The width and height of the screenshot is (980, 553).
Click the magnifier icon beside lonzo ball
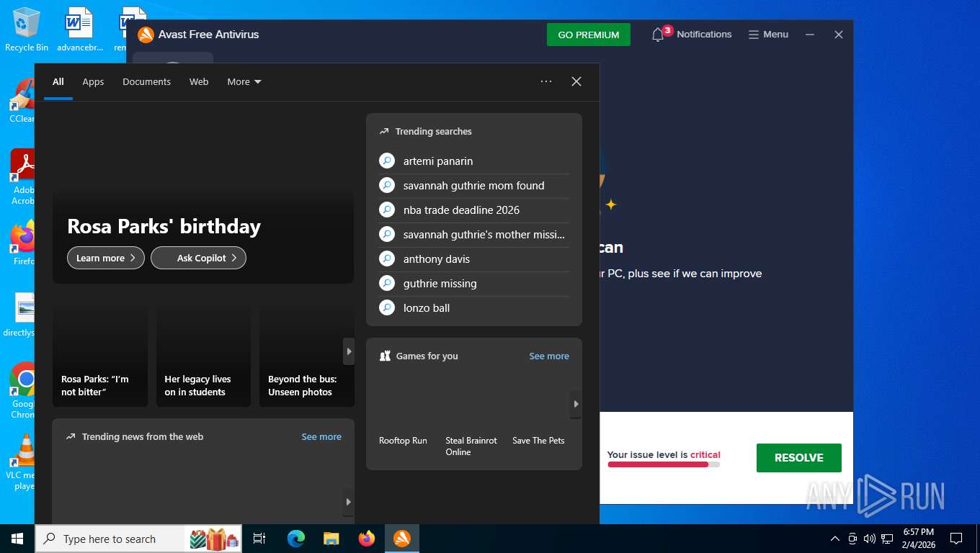tap(387, 308)
